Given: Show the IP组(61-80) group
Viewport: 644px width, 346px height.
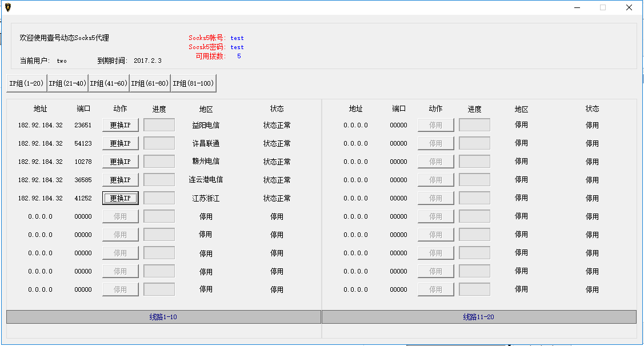Looking at the screenshot, I should point(150,83).
